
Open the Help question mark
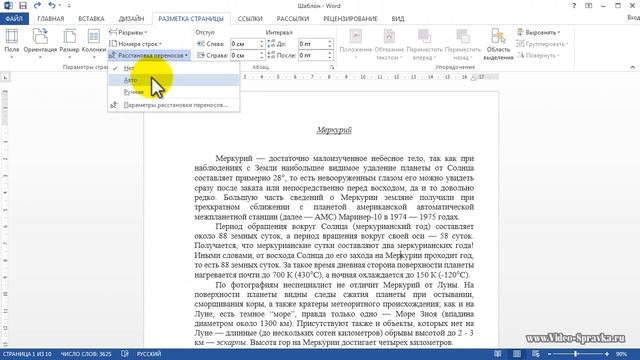(x=574, y=6)
